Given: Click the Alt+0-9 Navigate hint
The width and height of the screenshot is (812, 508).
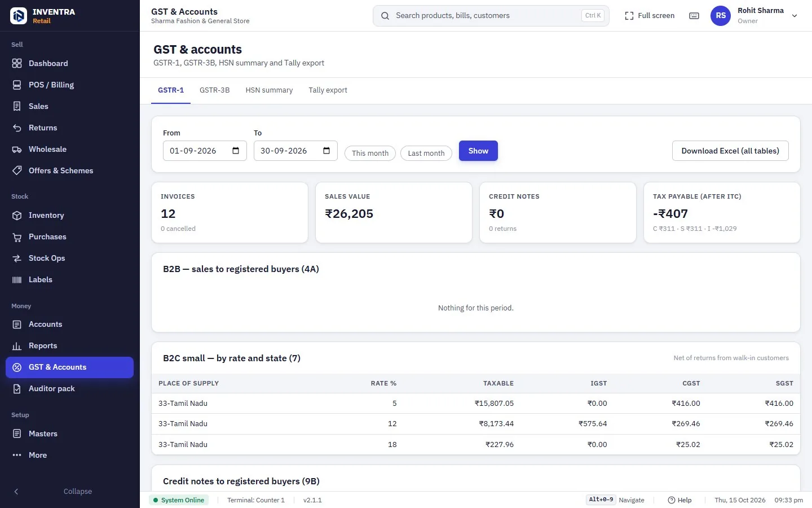Looking at the screenshot, I should click(x=616, y=500).
